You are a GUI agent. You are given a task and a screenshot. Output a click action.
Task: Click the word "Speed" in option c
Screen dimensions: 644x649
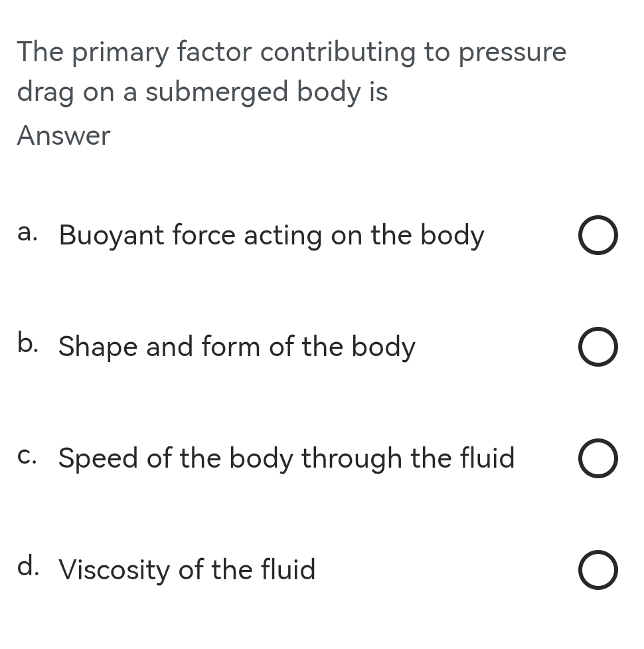99,459
